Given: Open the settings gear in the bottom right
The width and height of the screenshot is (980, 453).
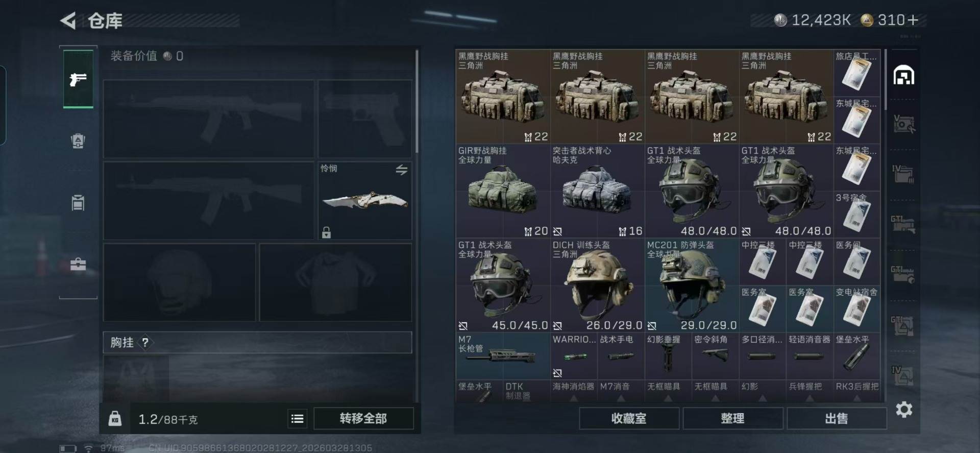Looking at the screenshot, I should 904,410.
